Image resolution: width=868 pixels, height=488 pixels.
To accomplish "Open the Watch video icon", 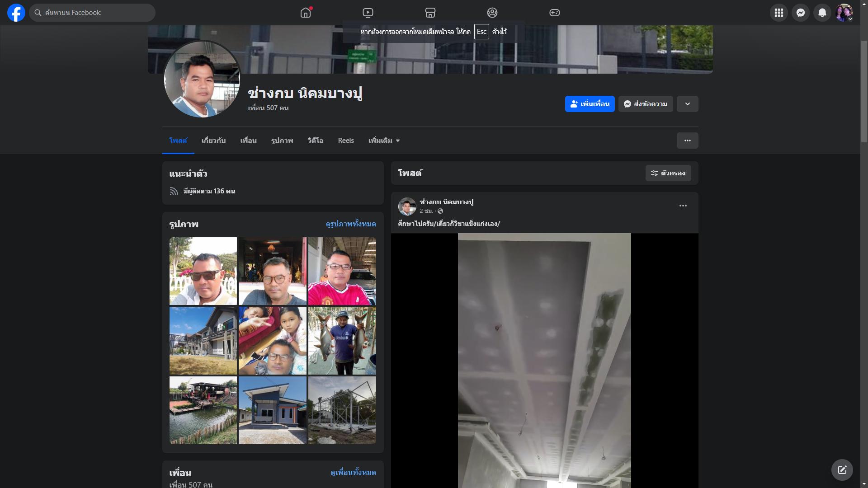I will click(x=368, y=13).
